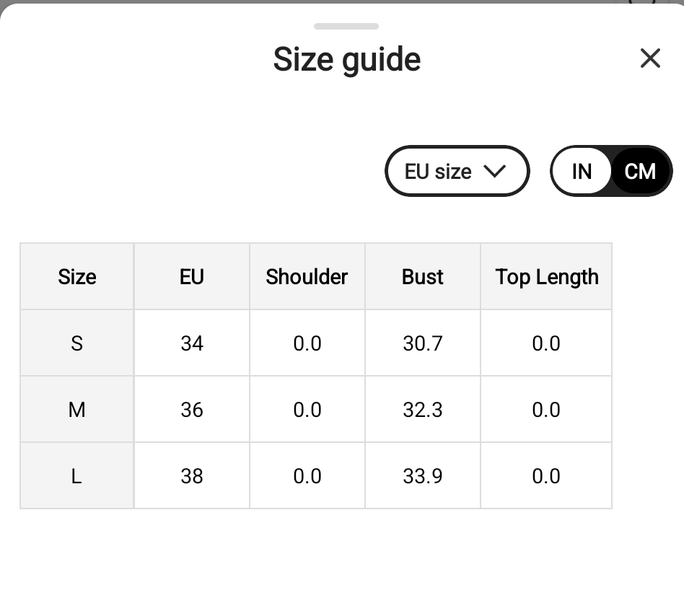Click the Size column header
Viewport: 684px width, 616px height.
[76, 276]
